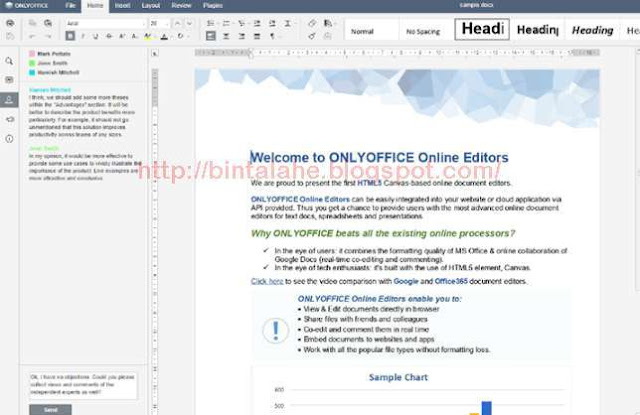Switch to the Home tab
Image resolution: width=640 pixels, height=415 pixels.
tap(95, 5)
